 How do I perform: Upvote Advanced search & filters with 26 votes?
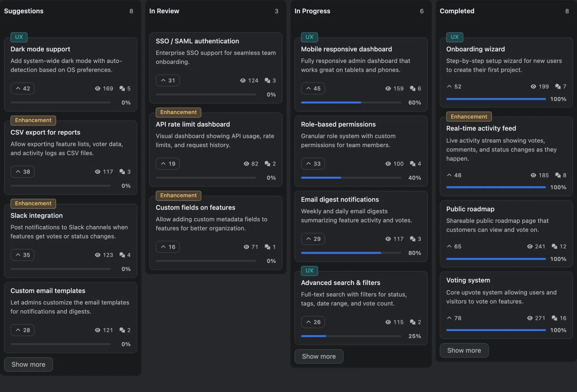(x=313, y=322)
